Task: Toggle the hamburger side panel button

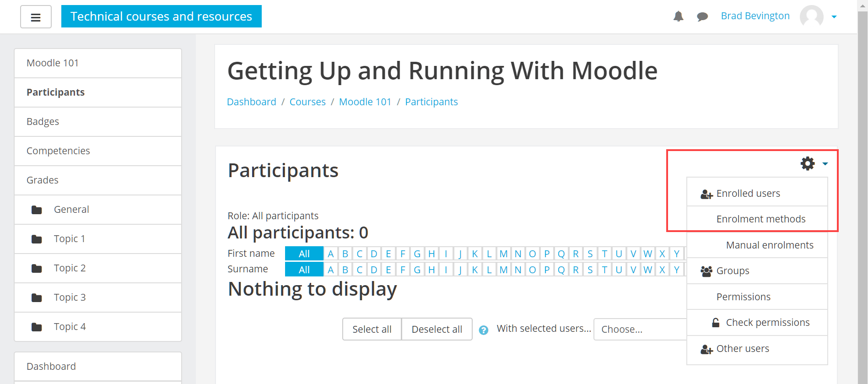Action: 36,17
